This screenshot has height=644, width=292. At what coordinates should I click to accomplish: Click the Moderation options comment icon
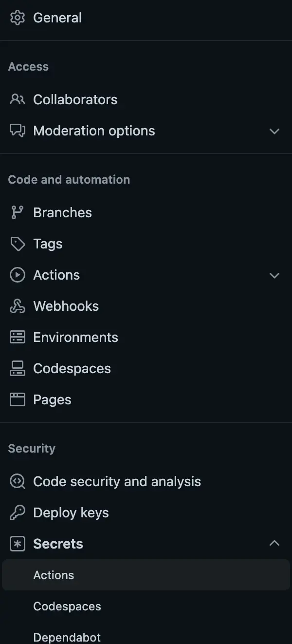pyautogui.click(x=18, y=131)
